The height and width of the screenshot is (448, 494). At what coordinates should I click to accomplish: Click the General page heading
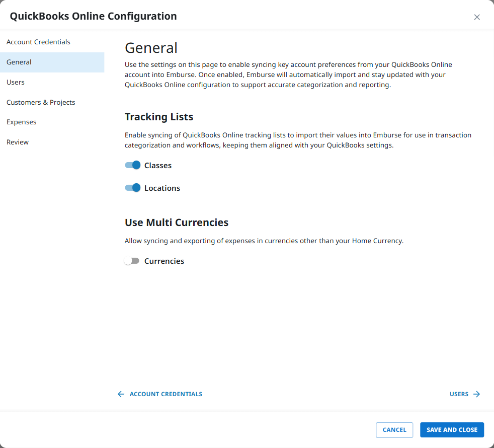tap(151, 48)
